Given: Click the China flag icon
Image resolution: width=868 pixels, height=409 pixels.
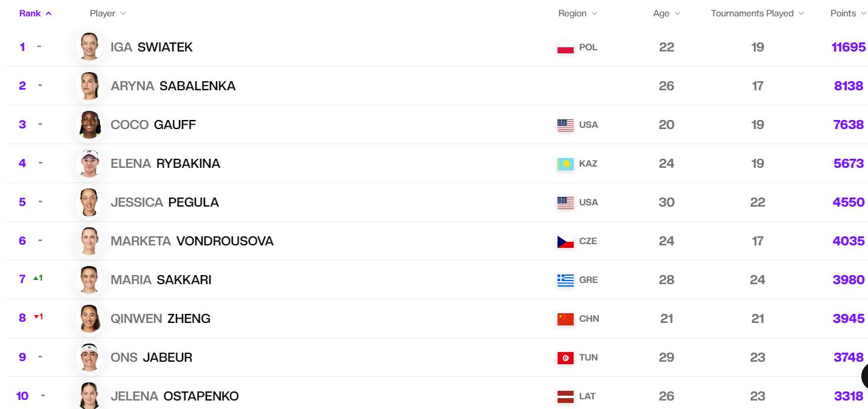Looking at the screenshot, I should tap(565, 319).
